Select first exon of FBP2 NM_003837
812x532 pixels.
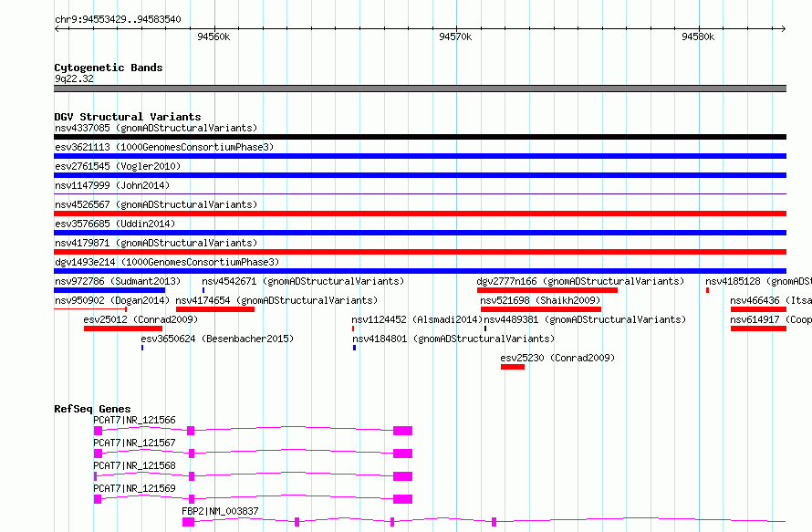189,522
